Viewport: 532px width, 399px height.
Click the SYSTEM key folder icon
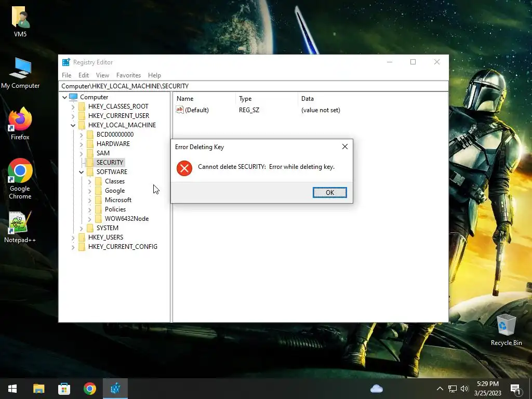(x=90, y=228)
